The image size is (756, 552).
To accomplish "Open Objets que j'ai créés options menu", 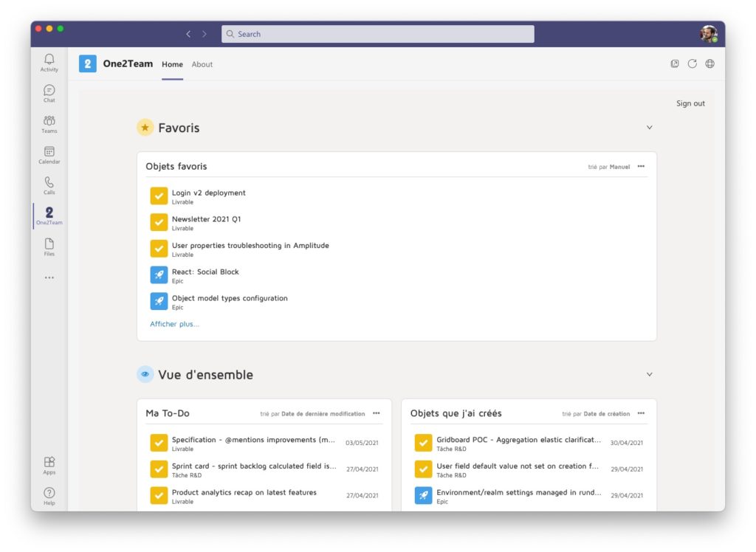I will pos(641,413).
